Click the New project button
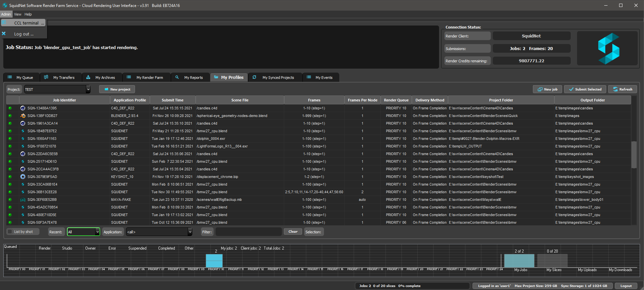644x290 pixels. tap(117, 89)
